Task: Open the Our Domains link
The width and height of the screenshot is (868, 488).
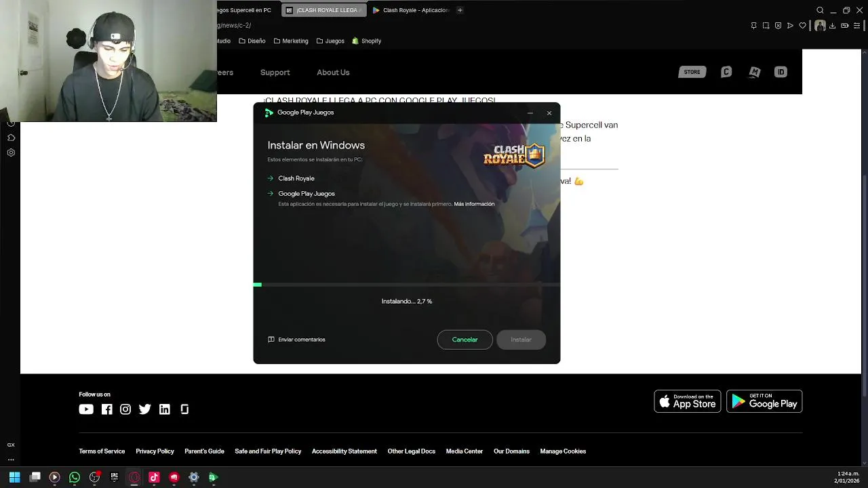Action: [x=511, y=451]
